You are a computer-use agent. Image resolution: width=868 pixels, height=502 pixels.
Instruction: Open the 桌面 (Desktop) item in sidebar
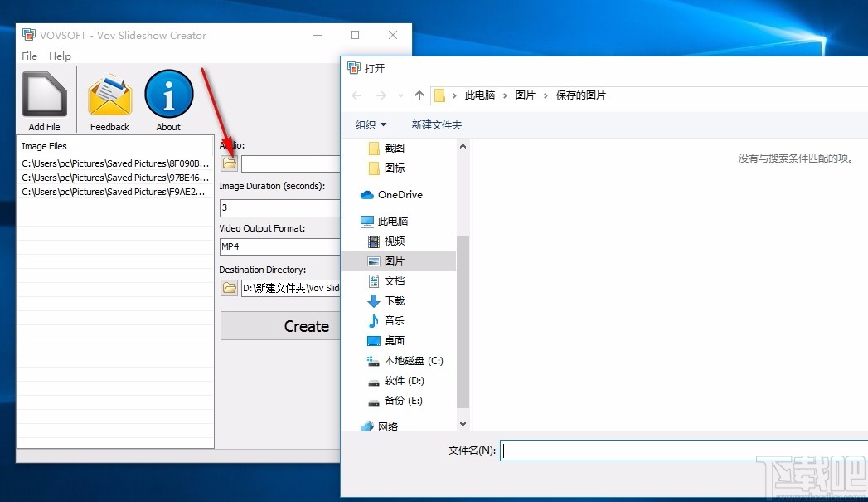point(394,340)
